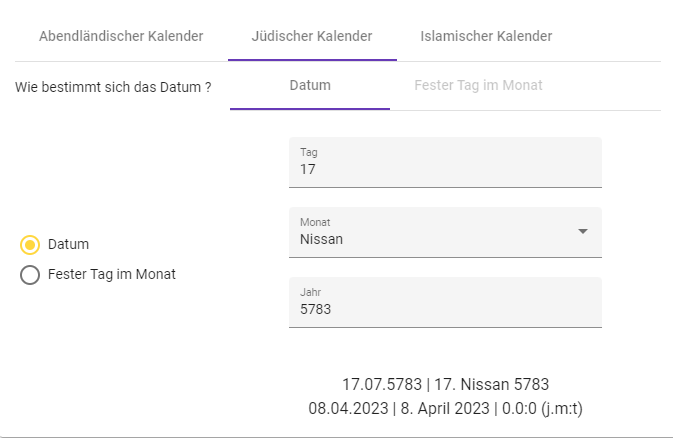The height and width of the screenshot is (438, 673).
Task: Enable the Fester Tag im Monat radio circle
Action: [x=30, y=275]
